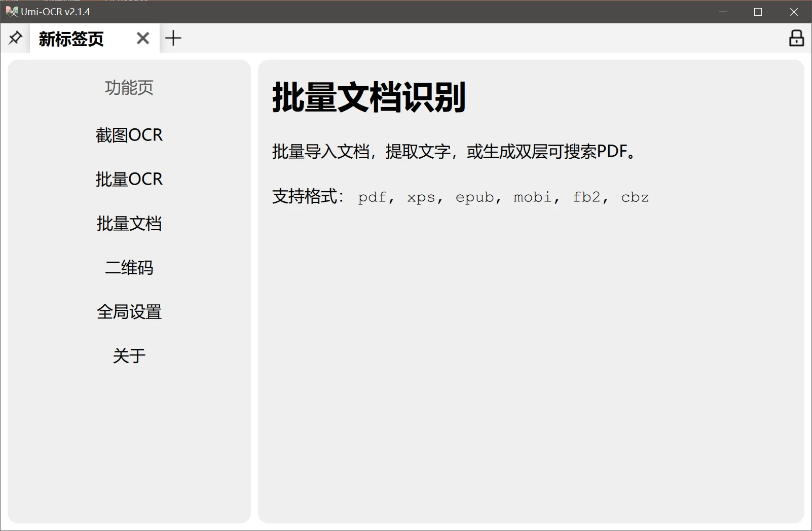Maximize the Umi-OCR window
The image size is (812, 531).
coord(758,12)
